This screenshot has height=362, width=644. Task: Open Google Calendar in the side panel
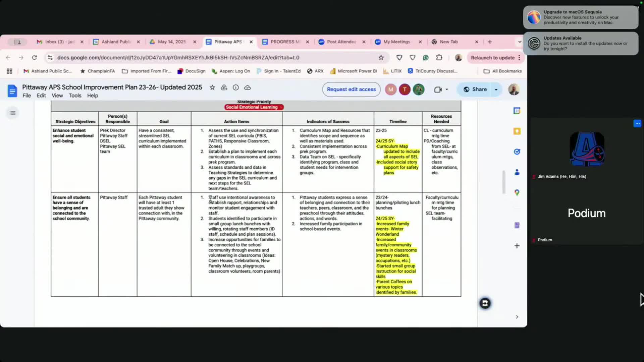517,111
